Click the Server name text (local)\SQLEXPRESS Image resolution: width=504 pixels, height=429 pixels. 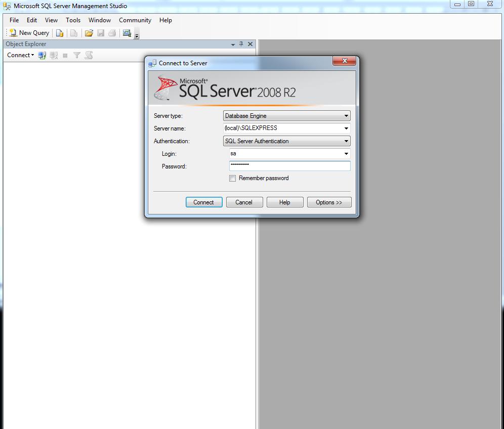tap(250, 128)
